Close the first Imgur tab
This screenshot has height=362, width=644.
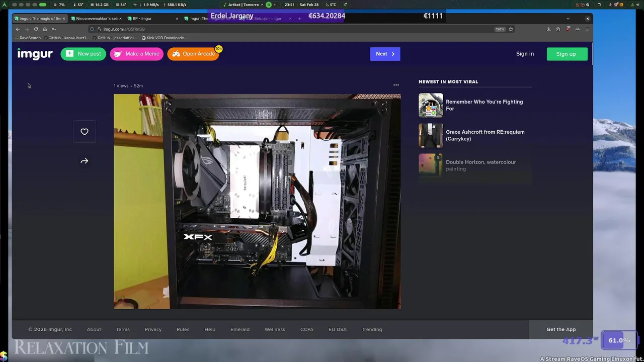click(64, 19)
